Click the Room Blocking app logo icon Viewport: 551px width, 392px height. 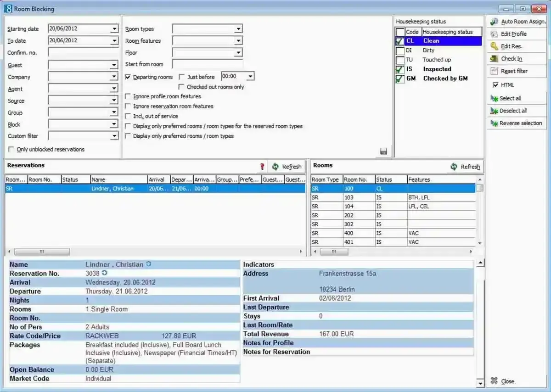click(x=7, y=9)
